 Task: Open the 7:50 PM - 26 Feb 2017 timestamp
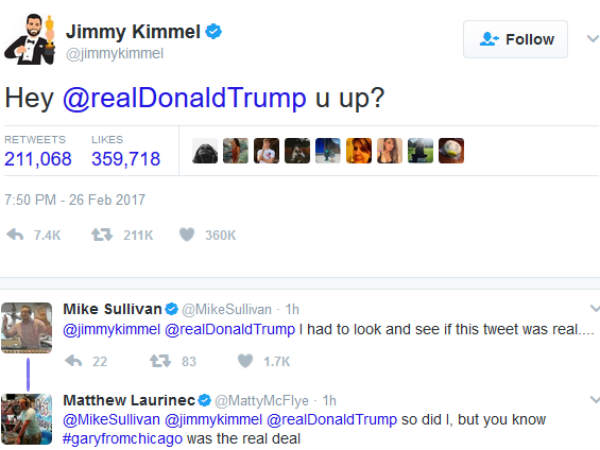pyautogui.click(x=75, y=200)
